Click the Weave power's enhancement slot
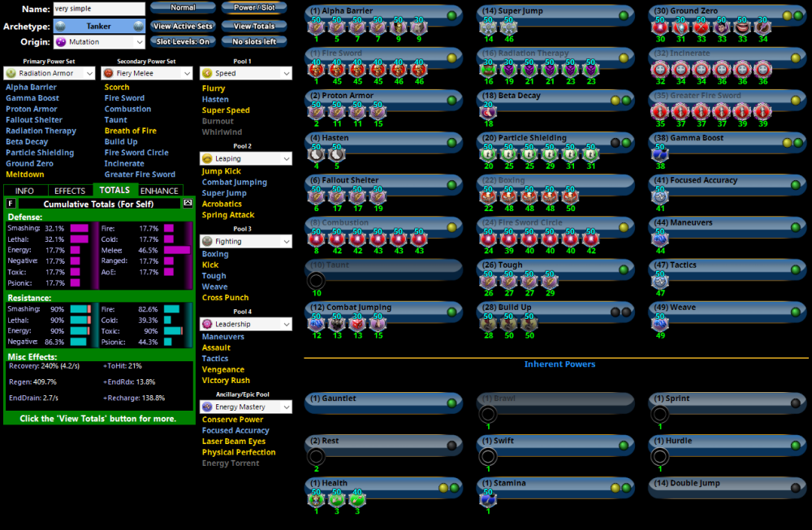The width and height of the screenshot is (812, 530). click(x=660, y=323)
